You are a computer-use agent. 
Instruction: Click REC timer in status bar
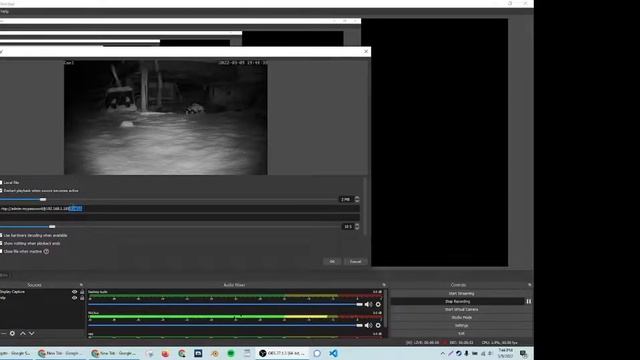click(x=461, y=342)
